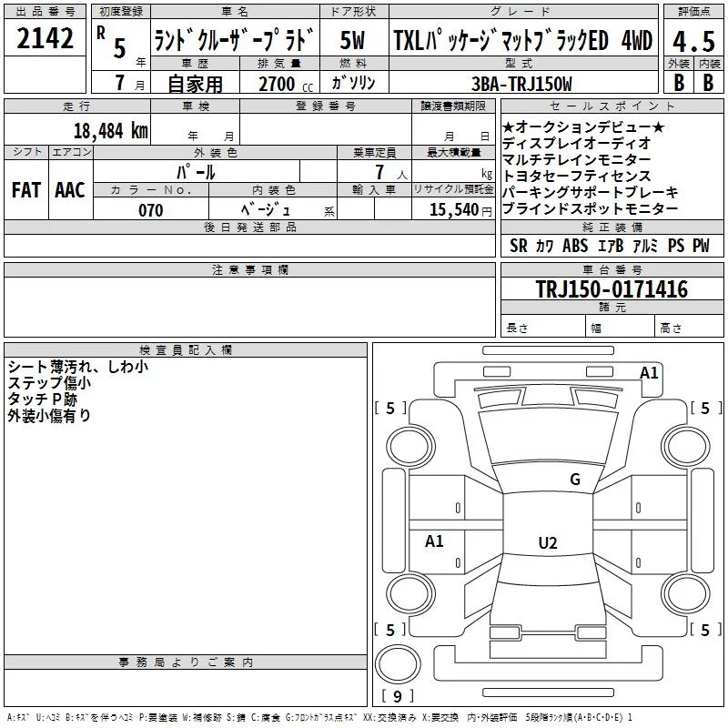Select inspector note タッチP跡
The height and width of the screenshot is (728, 728).
42,399
